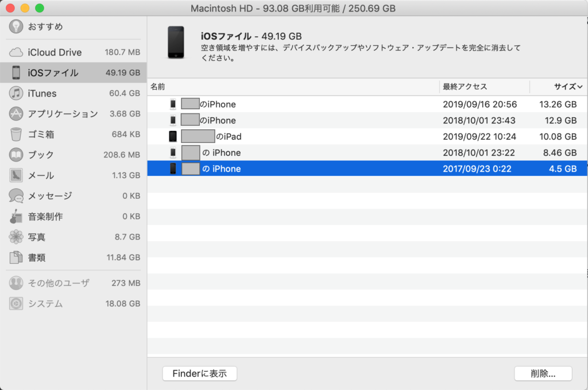Zoom the window with green button

(x=40, y=8)
